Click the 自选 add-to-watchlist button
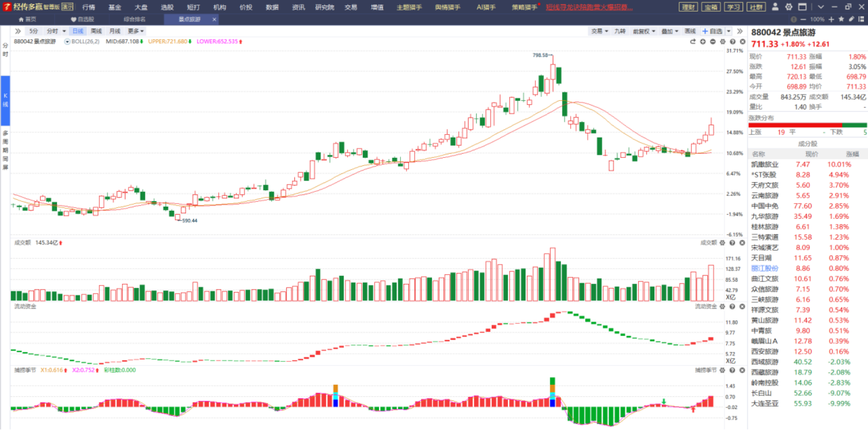The image size is (868, 430). pos(712,31)
